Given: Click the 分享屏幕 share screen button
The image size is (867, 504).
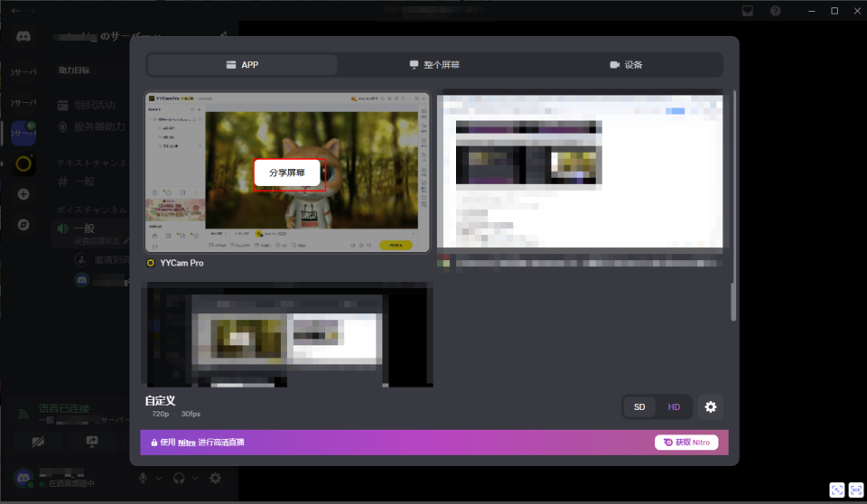Looking at the screenshot, I should 287,173.
